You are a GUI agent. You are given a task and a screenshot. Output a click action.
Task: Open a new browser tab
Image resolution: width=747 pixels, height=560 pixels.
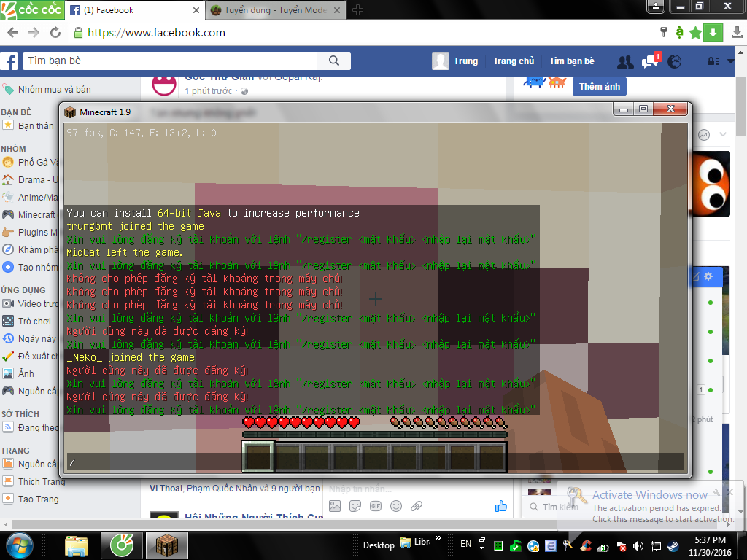357,10
